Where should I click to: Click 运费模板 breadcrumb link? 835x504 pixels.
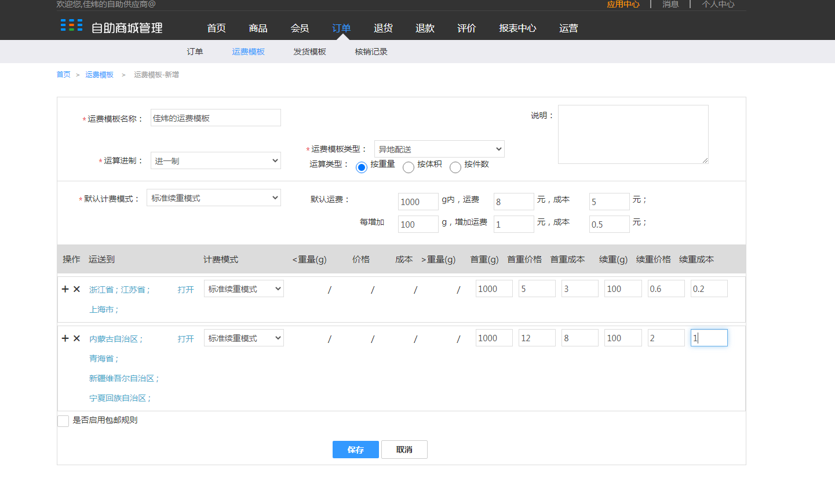pos(99,75)
